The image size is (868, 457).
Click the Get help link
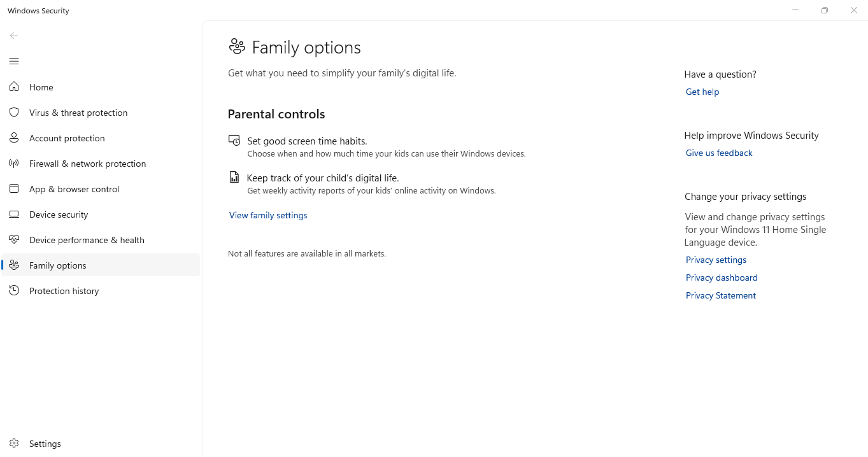(702, 92)
